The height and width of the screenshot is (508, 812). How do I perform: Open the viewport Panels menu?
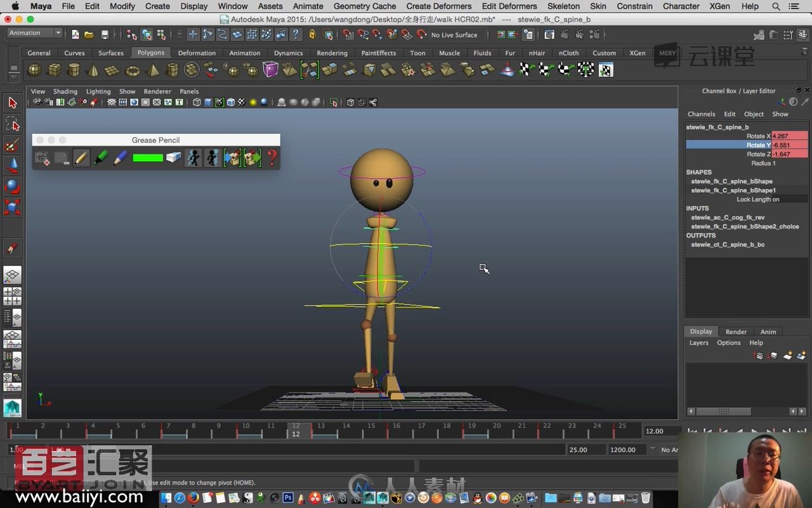click(189, 91)
